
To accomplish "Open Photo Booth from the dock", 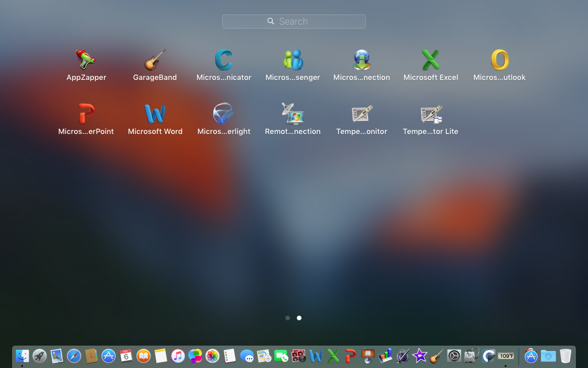I will 299,355.
